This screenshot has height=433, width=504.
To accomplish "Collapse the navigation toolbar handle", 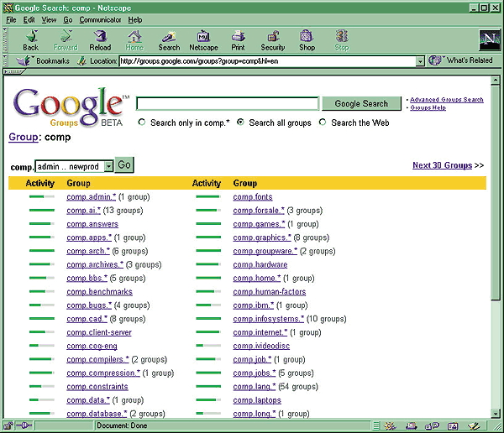I will pos(5,40).
